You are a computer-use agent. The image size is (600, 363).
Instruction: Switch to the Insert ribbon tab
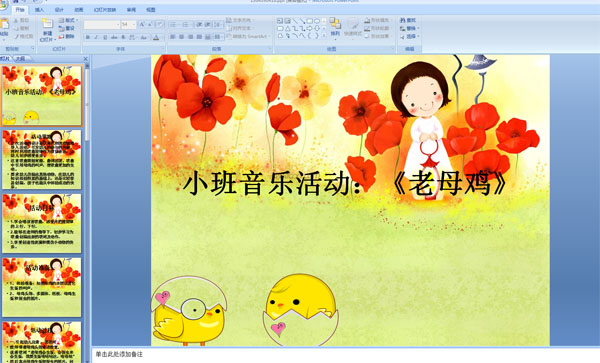pos(39,10)
